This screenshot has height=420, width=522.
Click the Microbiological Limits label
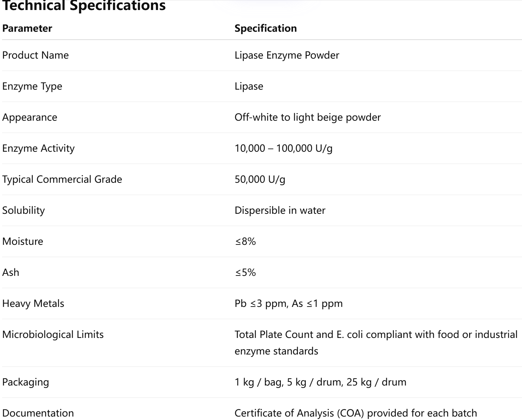(x=53, y=334)
